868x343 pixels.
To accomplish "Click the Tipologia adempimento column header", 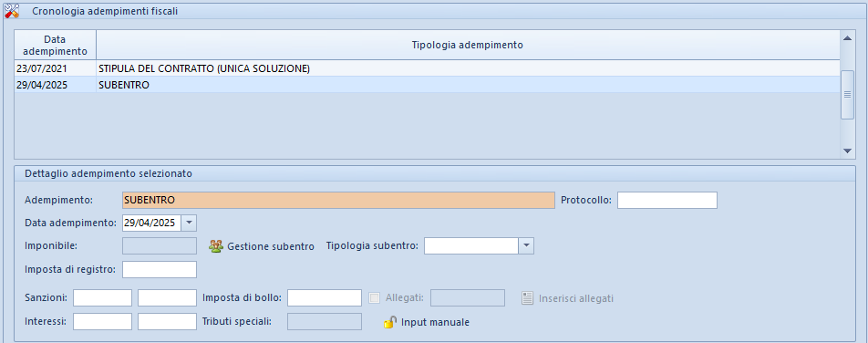I will [x=468, y=45].
